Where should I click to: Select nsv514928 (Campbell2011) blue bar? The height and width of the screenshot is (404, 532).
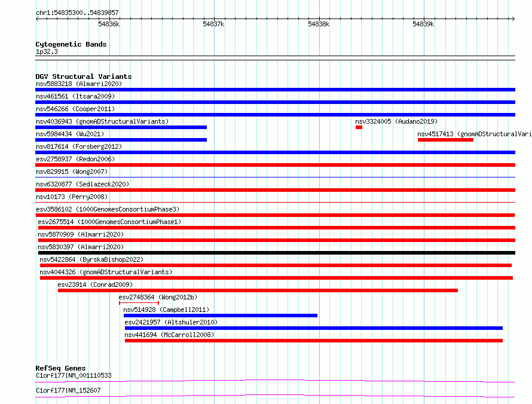coord(221,316)
